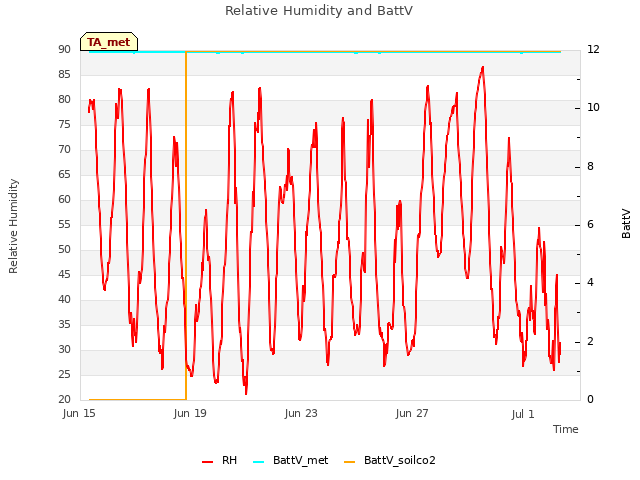Click the 85 tick on left axis
This screenshot has height=480, width=640.
click(x=64, y=74)
